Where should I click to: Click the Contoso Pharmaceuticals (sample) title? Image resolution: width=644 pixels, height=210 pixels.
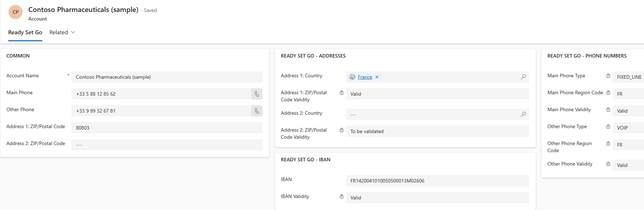83,10
